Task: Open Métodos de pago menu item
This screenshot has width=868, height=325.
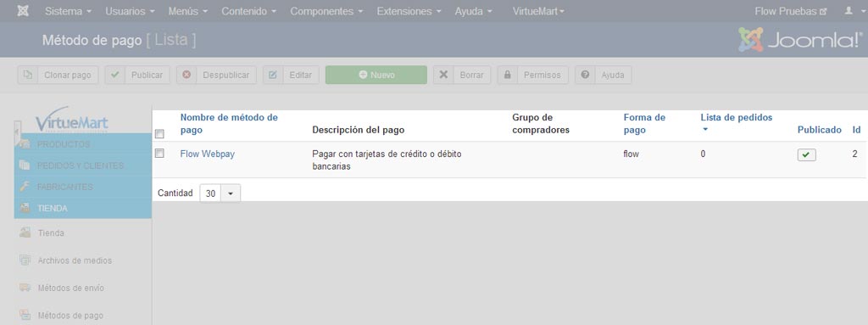Action: click(70, 315)
